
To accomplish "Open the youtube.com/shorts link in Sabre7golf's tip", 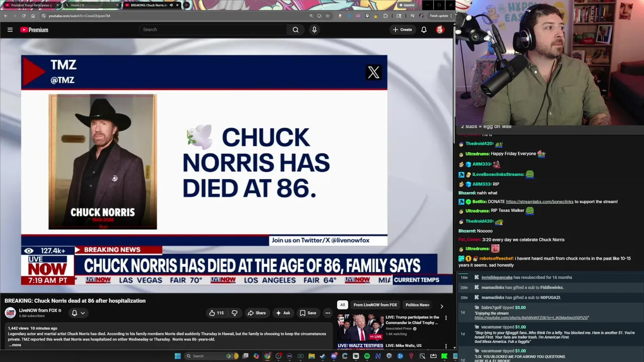I will pos(531,318).
